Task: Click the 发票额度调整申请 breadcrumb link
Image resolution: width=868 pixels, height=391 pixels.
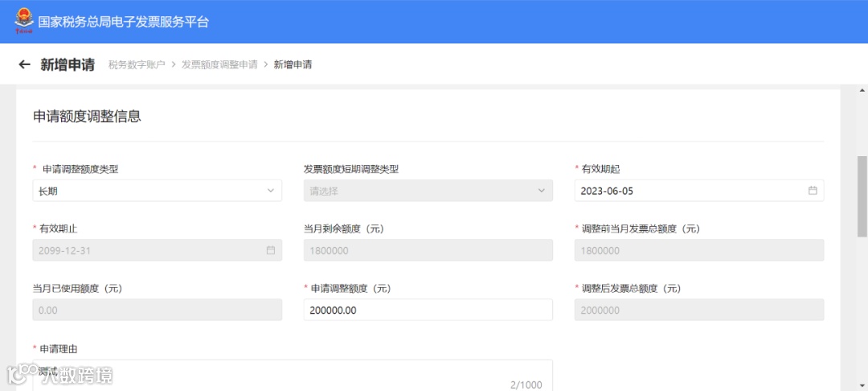Action: pyautogui.click(x=219, y=65)
